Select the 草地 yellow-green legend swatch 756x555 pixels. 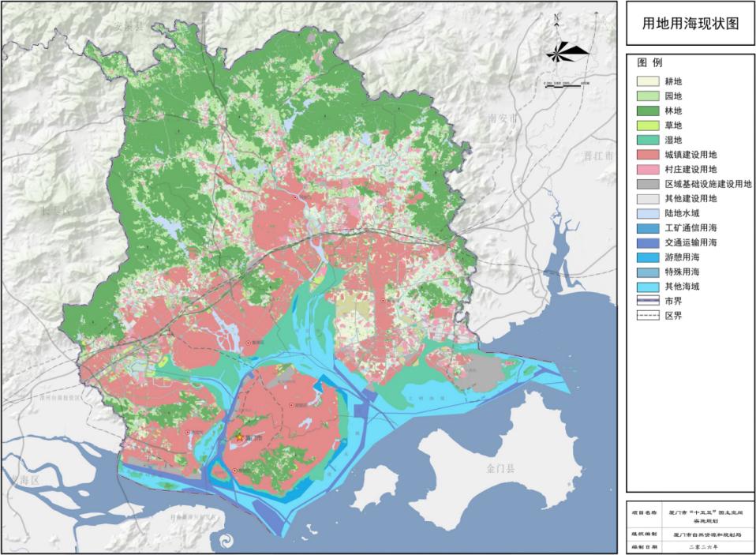tap(648, 126)
